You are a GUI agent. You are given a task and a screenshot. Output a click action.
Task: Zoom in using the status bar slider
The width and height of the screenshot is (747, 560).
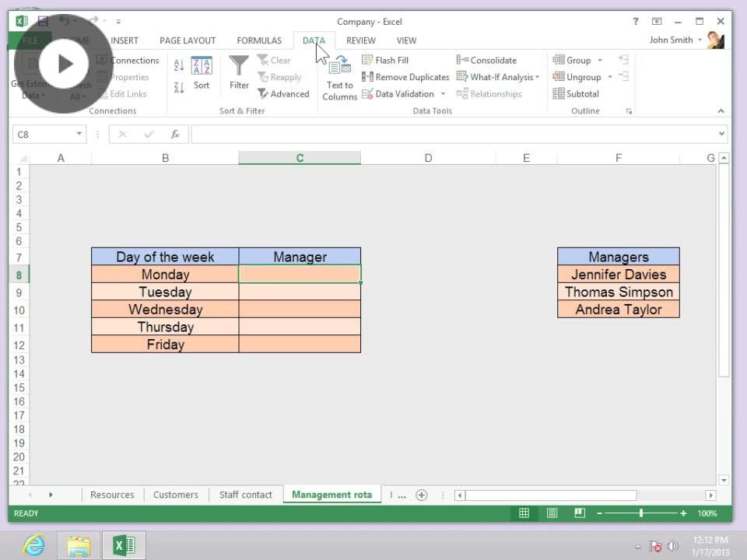click(x=682, y=513)
